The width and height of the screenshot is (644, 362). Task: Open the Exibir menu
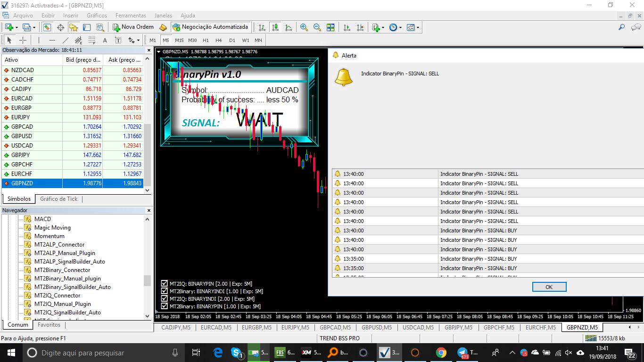(x=48, y=16)
